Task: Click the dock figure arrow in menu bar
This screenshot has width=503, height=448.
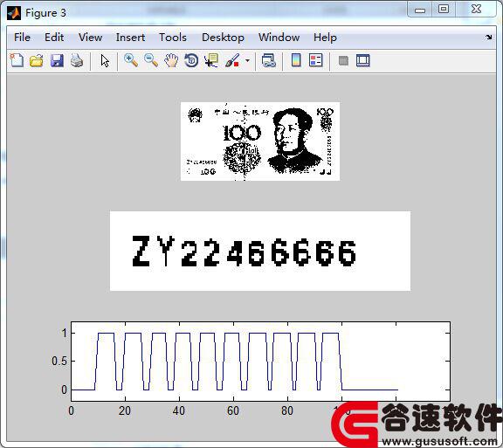Action: 488,38
